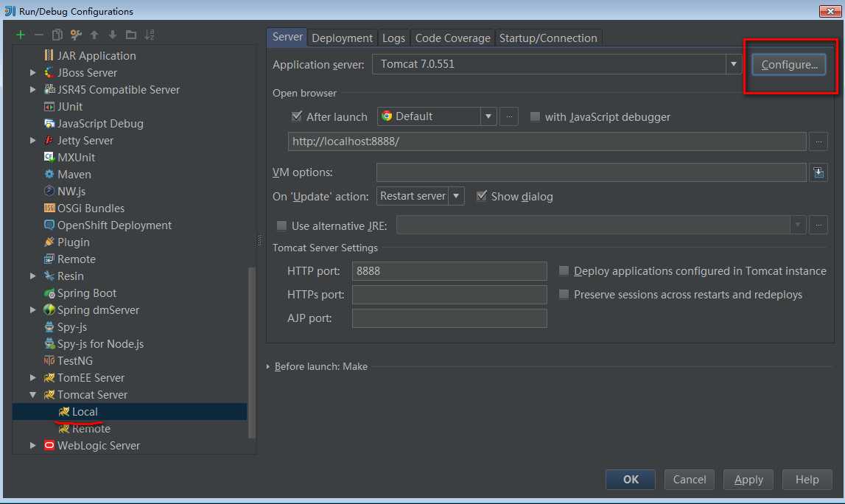Click the Cancel button

[x=690, y=479]
